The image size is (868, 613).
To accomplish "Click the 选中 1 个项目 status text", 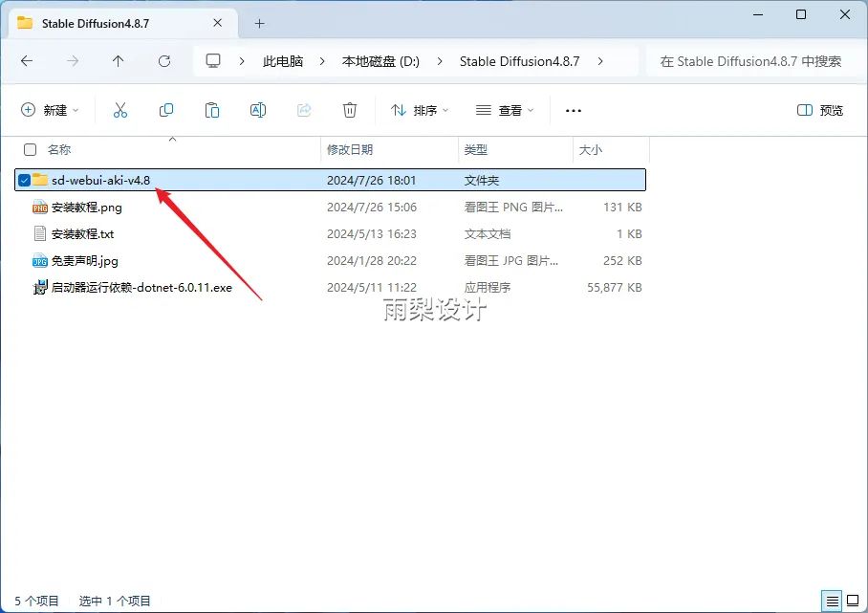I will pyautogui.click(x=115, y=601).
